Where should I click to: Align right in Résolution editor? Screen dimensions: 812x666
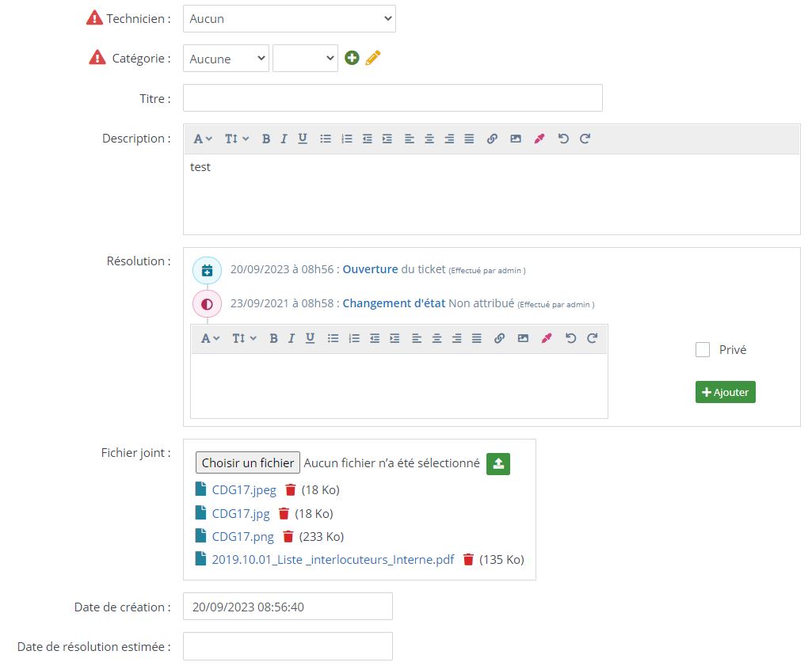point(457,338)
